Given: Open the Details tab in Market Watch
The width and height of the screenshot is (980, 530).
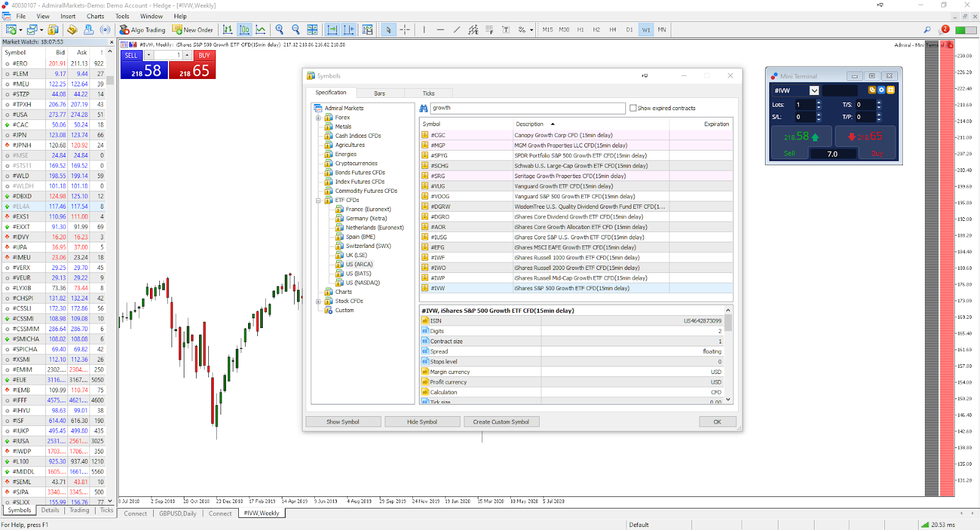Looking at the screenshot, I should click(x=50, y=510).
